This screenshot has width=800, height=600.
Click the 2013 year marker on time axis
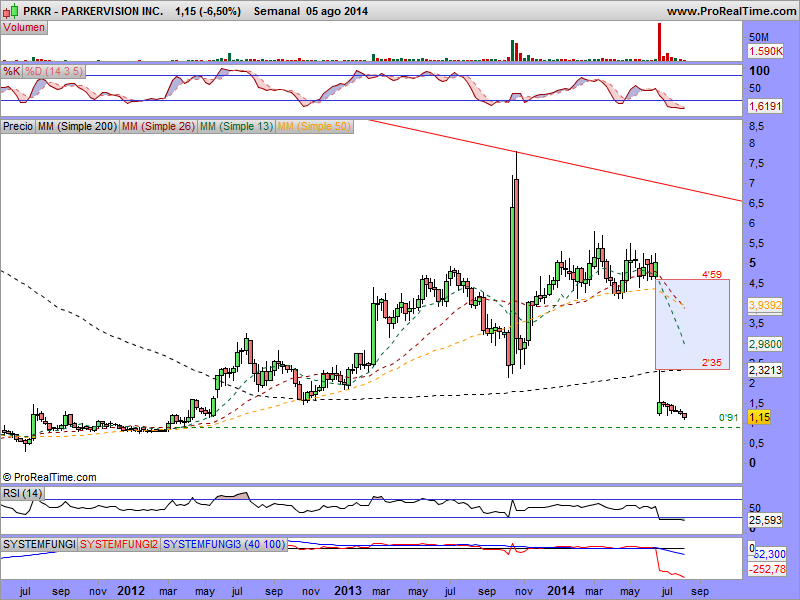[347, 591]
